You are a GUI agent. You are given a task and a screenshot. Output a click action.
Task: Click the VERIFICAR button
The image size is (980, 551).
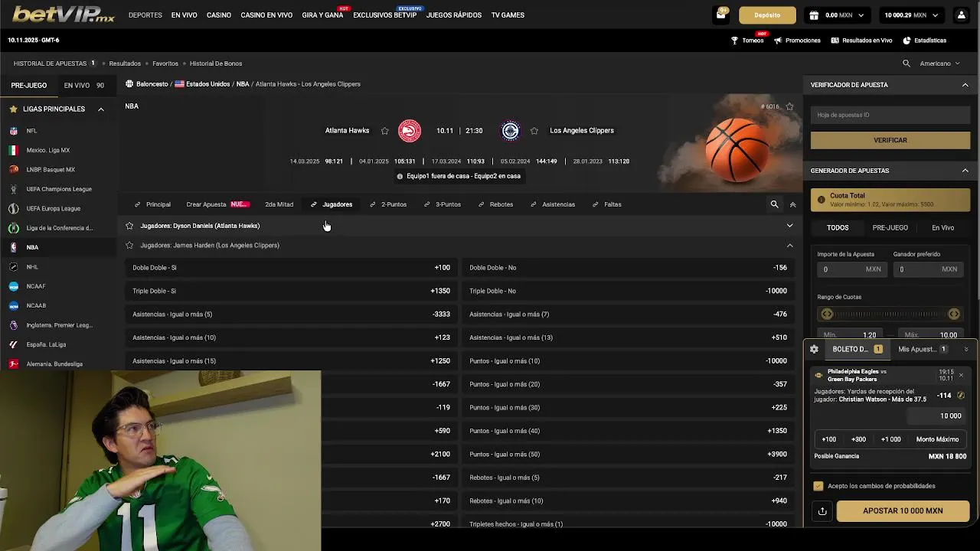tap(890, 140)
